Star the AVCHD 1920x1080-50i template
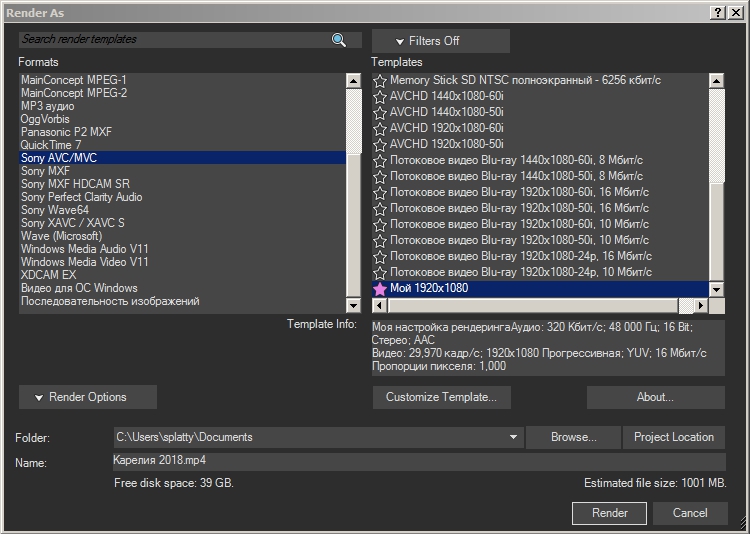750x534 pixels. pyautogui.click(x=380, y=145)
